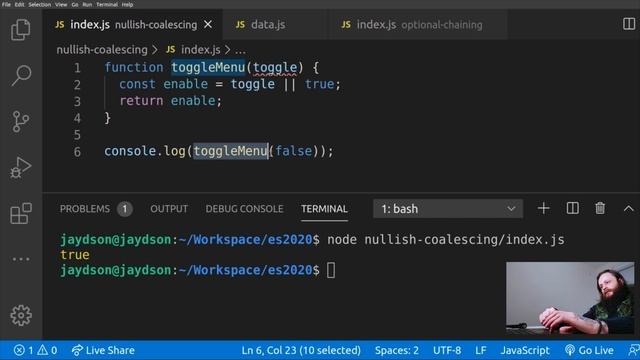
Task: Open the View menu
Action: click(61, 4)
